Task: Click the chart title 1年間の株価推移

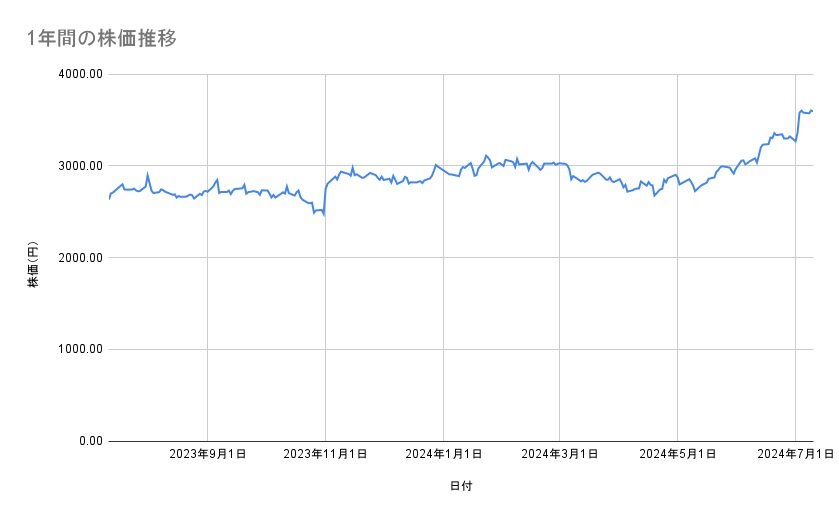Action: tap(103, 38)
